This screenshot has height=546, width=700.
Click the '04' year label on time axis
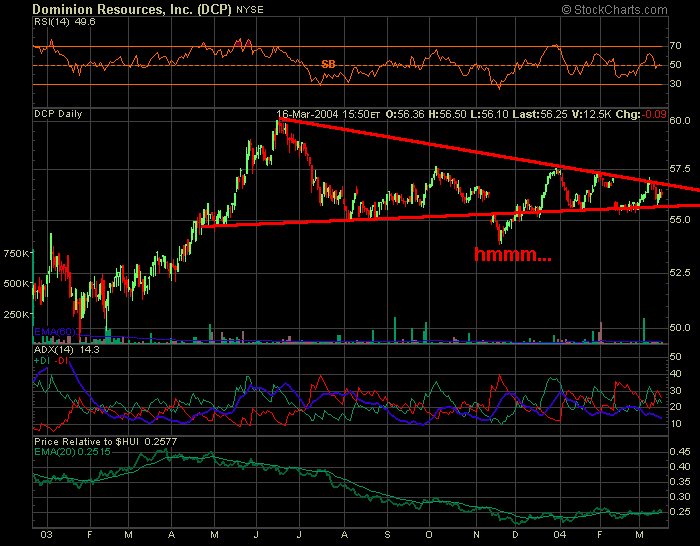tap(560, 535)
